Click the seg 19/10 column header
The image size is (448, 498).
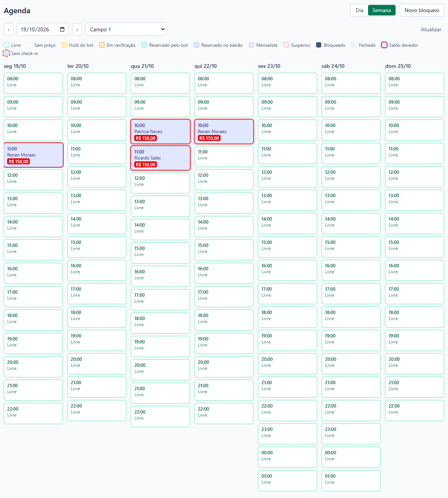(x=15, y=66)
